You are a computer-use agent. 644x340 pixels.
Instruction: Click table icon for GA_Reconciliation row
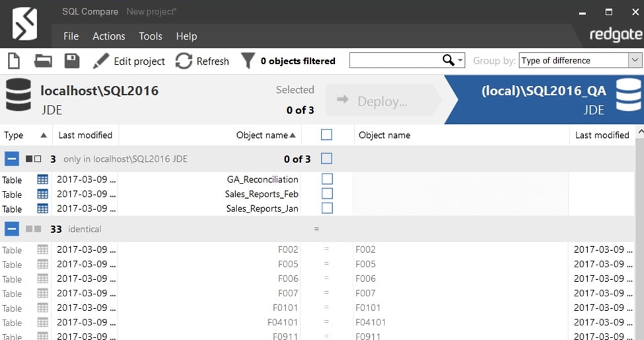(x=42, y=180)
